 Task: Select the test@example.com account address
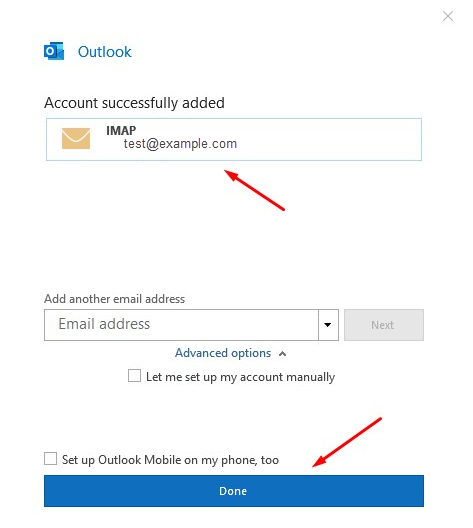180,144
